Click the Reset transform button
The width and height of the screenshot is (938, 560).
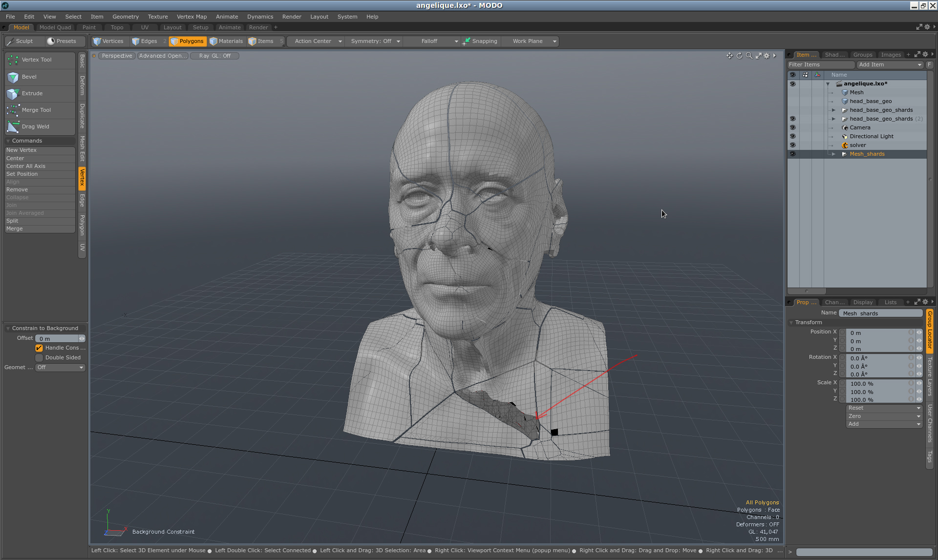[884, 408]
